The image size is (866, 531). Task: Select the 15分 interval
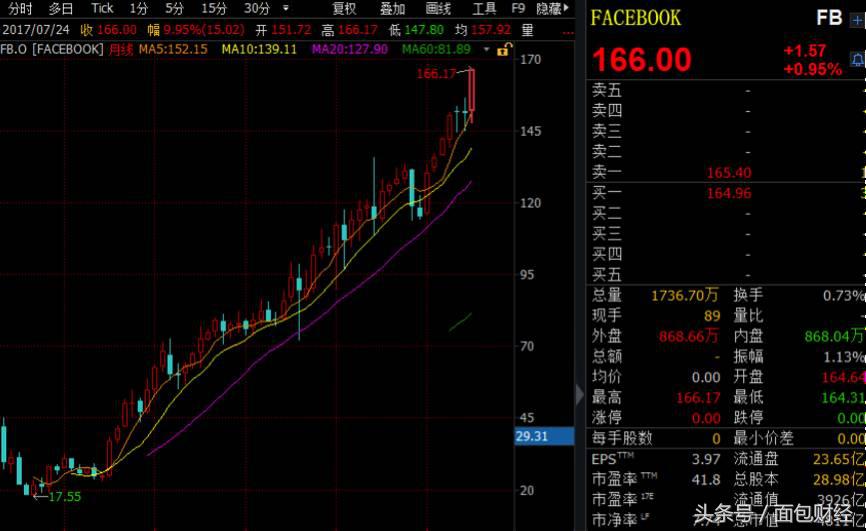tap(214, 8)
